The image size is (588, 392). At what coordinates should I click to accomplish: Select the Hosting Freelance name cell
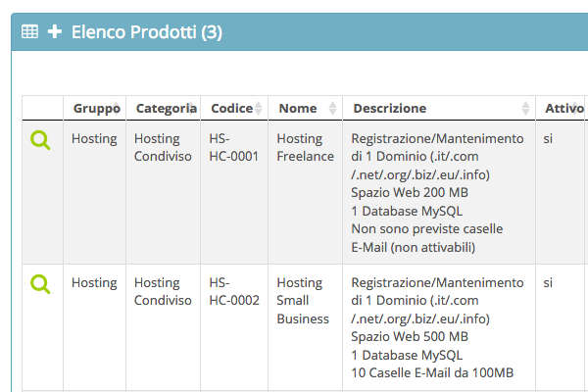click(305, 147)
